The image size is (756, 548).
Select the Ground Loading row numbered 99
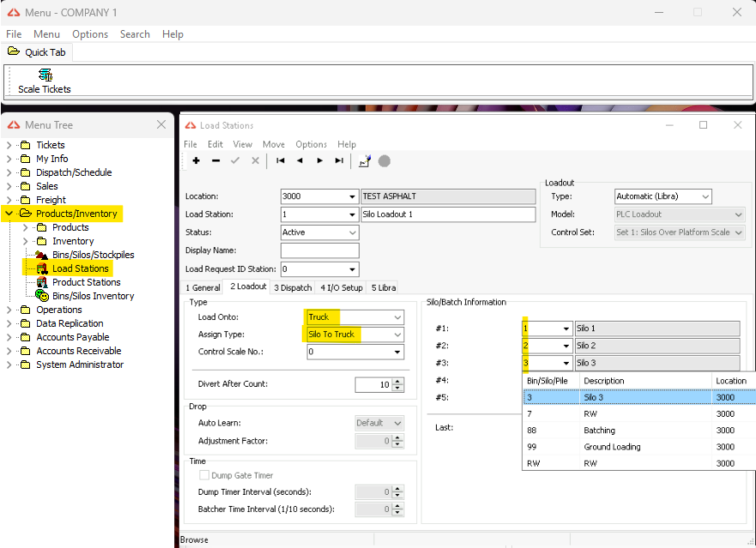[x=639, y=447]
